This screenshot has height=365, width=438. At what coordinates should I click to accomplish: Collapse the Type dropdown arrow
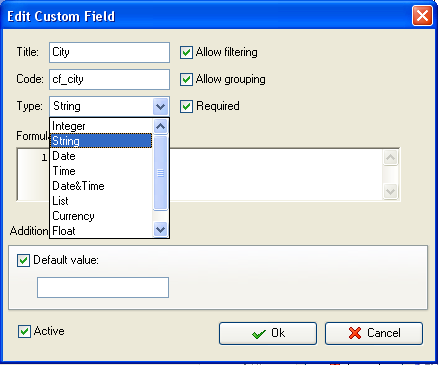pos(161,107)
